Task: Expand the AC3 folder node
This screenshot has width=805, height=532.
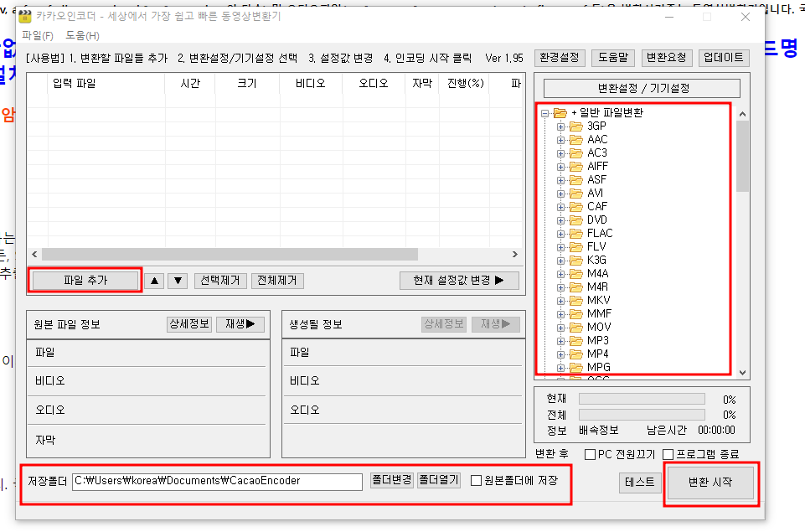Action: [x=560, y=153]
